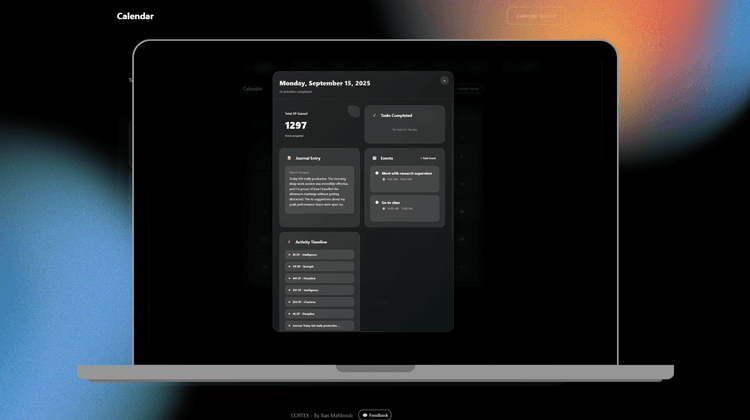Click the Journal Entry notebook icon
Screen dimensions: 750x420
[289, 158]
